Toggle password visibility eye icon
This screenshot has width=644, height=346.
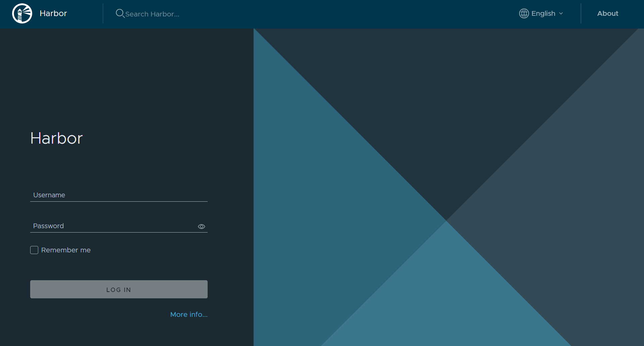(x=201, y=227)
